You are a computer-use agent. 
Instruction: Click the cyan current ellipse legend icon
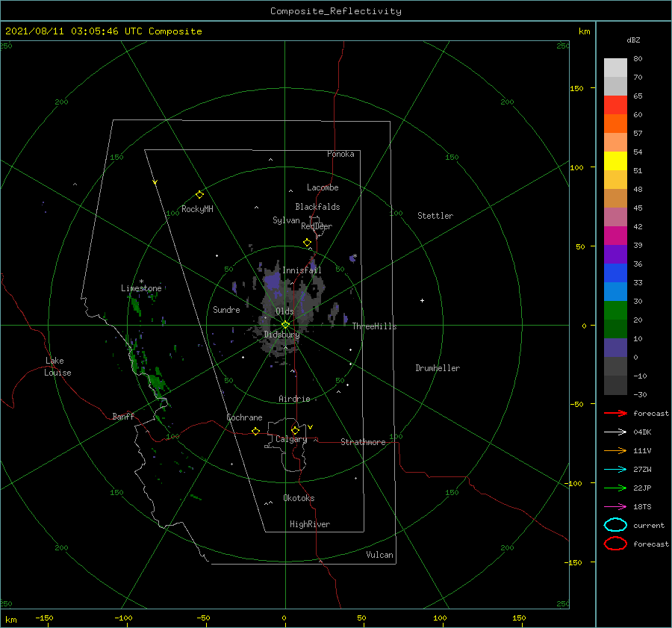coord(615,525)
